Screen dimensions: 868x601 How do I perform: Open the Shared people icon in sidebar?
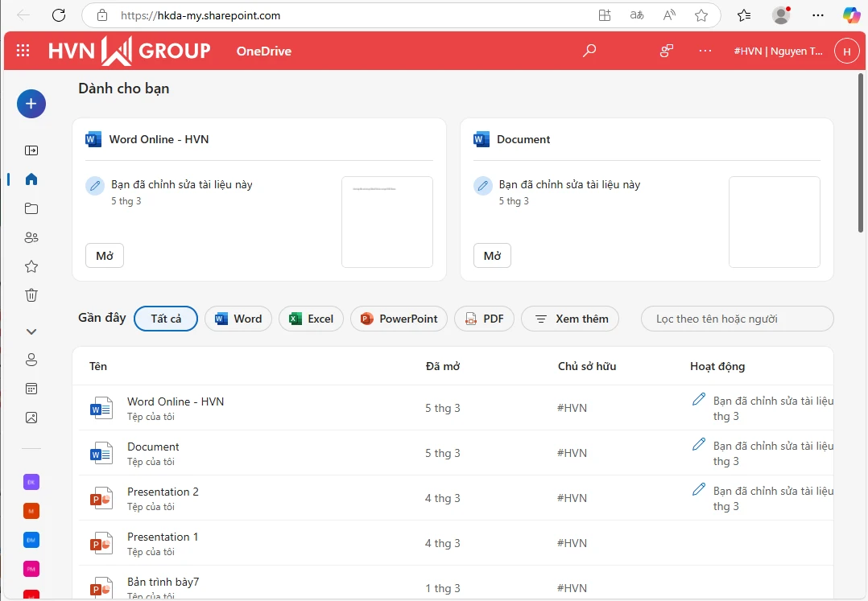pos(31,237)
